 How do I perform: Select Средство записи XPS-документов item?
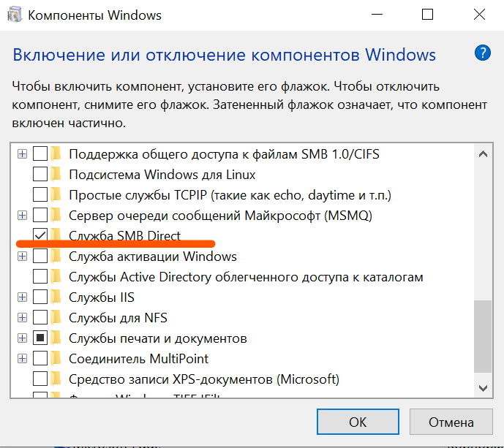coord(203,379)
